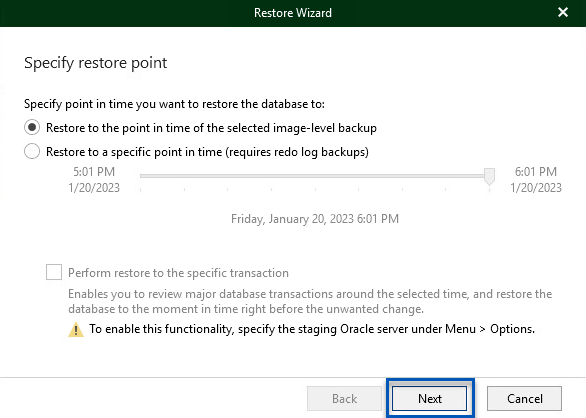586x418 pixels.
Task: Select restore to selected image-level backup radio
Action: point(32,127)
